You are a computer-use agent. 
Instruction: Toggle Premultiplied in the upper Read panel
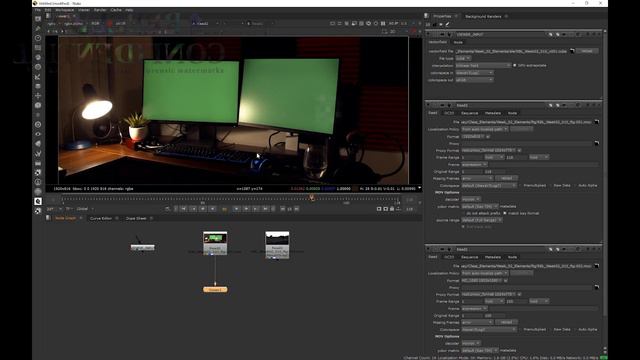(520, 185)
